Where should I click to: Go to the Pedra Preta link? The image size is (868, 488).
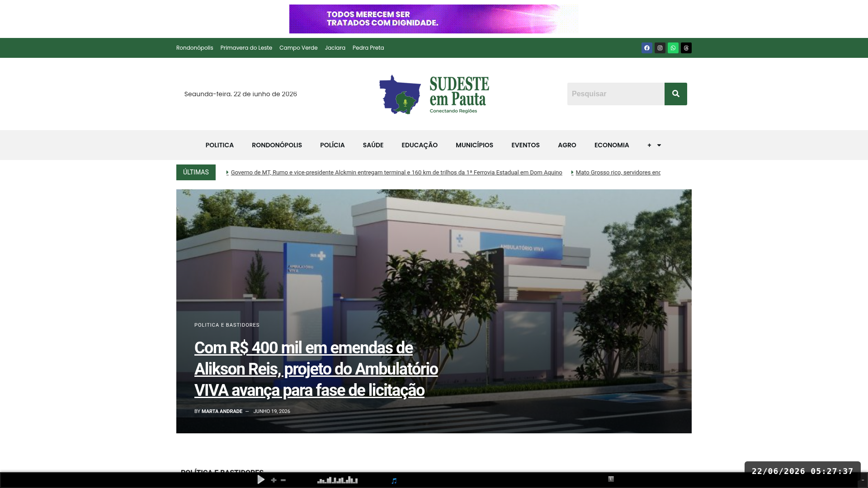click(x=368, y=48)
